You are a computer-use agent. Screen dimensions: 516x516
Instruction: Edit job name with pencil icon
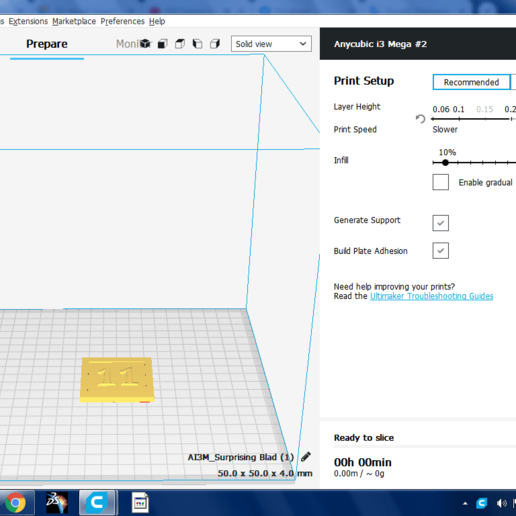pyautogui.click(x=306, y=457)
